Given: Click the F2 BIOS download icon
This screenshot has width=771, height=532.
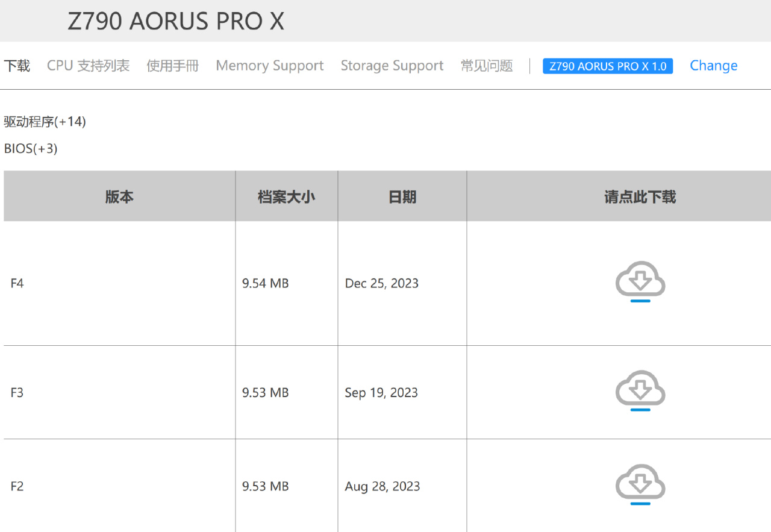Looking at the screenshot, I should pos(640,484).
